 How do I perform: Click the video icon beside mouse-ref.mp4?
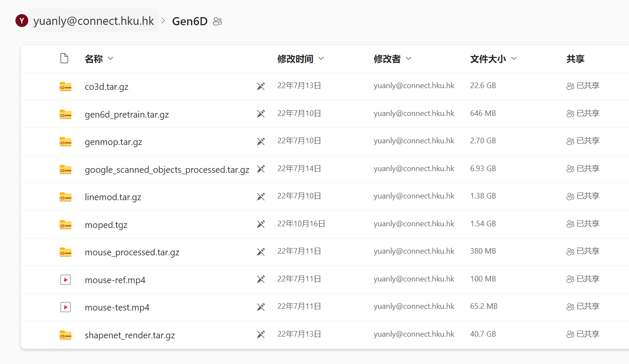pyautogui.click(x=65, y=279)
